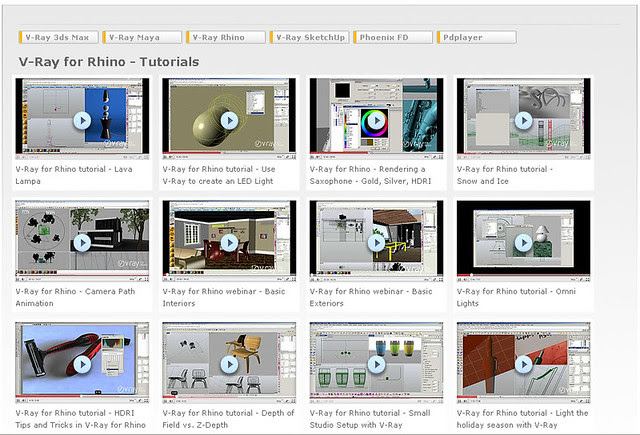The height and width of the screenshot is (435, 640).
Task: Play the Depth of Field vs. Z-Depth video
Action: (229, 364)
